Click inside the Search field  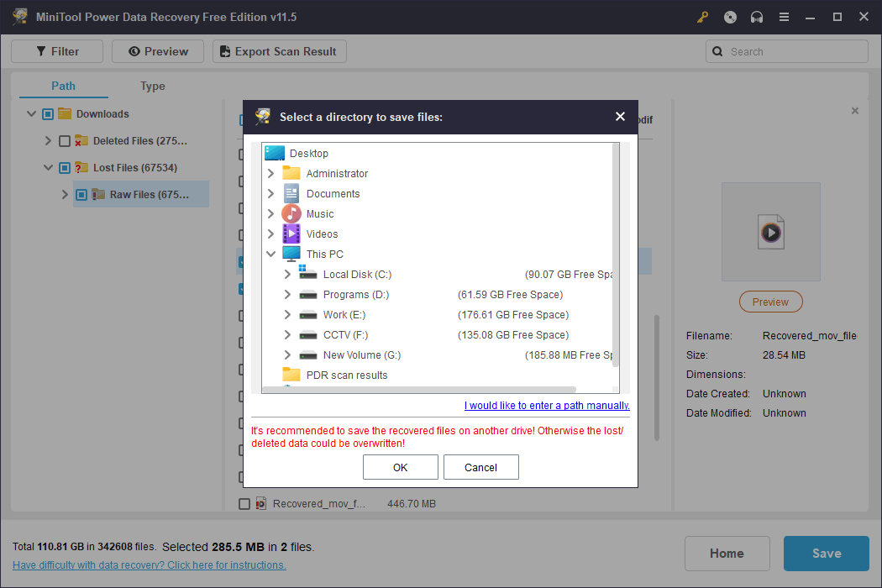point(786,50)
